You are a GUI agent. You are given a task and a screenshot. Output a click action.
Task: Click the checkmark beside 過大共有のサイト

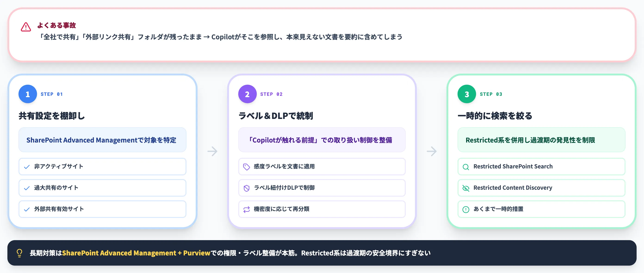[27, 188]
